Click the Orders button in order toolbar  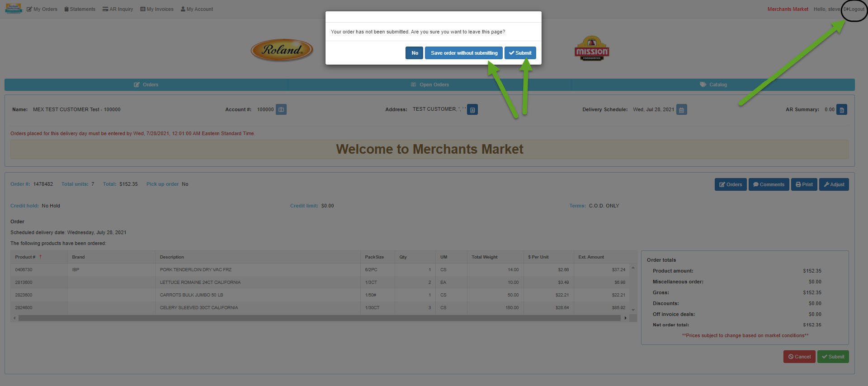(x=731, y=184)
